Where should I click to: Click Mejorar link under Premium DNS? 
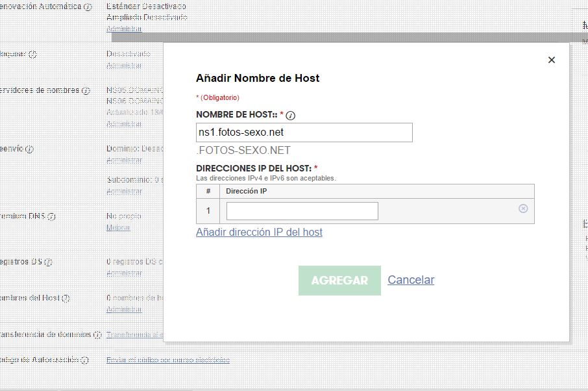coord(118,227)
